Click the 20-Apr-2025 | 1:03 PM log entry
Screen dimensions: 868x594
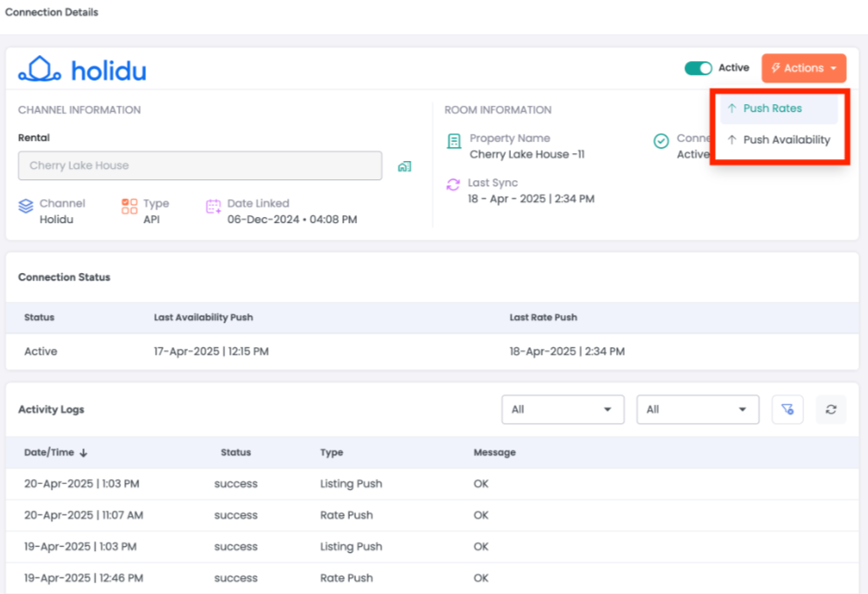tap(431, 484)
